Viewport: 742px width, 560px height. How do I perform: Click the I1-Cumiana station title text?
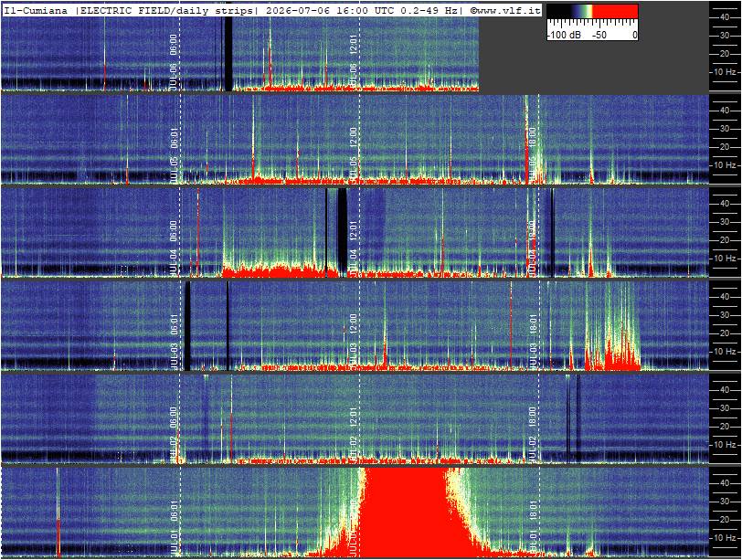pos(37,10)
